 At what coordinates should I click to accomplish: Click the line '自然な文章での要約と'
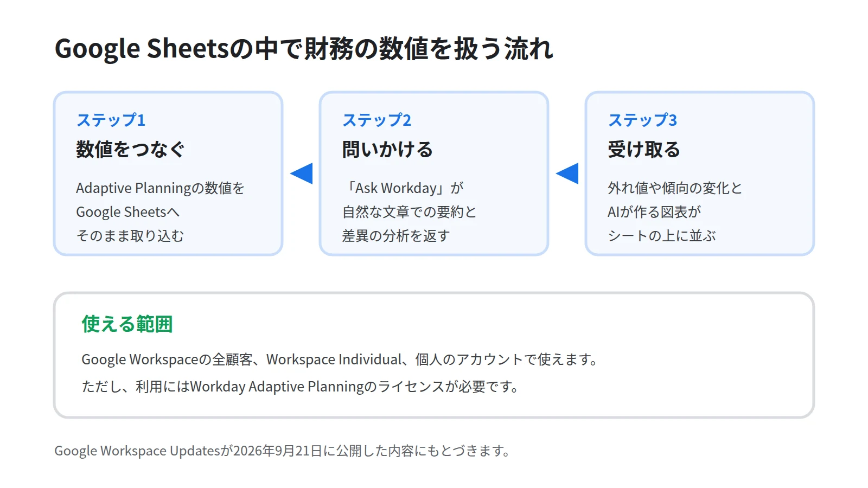click(409, 212)
